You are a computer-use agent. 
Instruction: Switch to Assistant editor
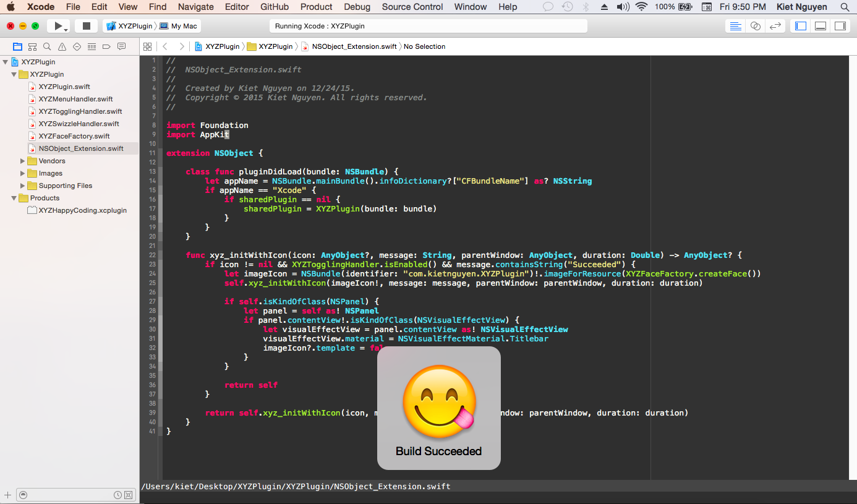coord(756,26)
